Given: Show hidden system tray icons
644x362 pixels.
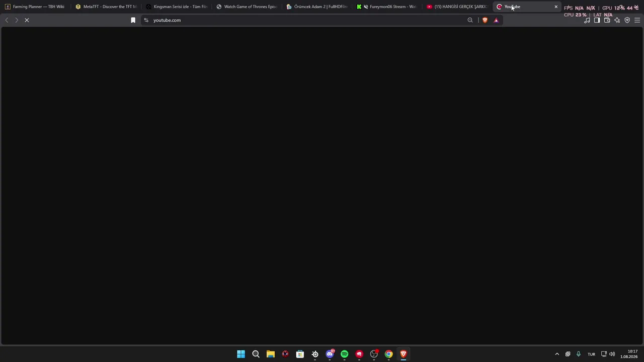Looking at the screenshot, I should coord(557,354).
